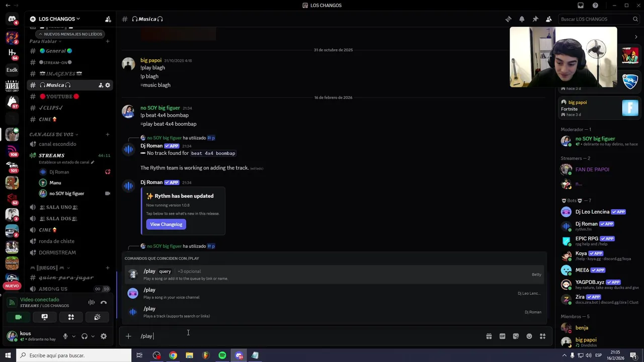Jump to new unread messages banner
The width and height of the screenshot is (644, 362).
70,34
